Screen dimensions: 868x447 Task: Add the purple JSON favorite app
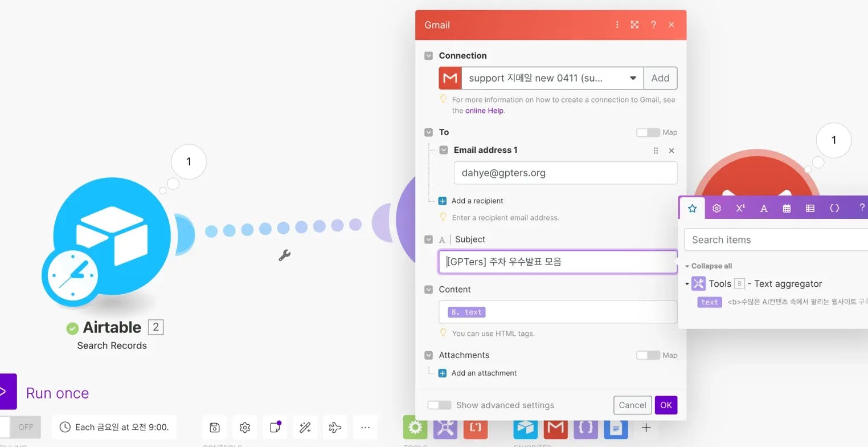click(586, 427)
